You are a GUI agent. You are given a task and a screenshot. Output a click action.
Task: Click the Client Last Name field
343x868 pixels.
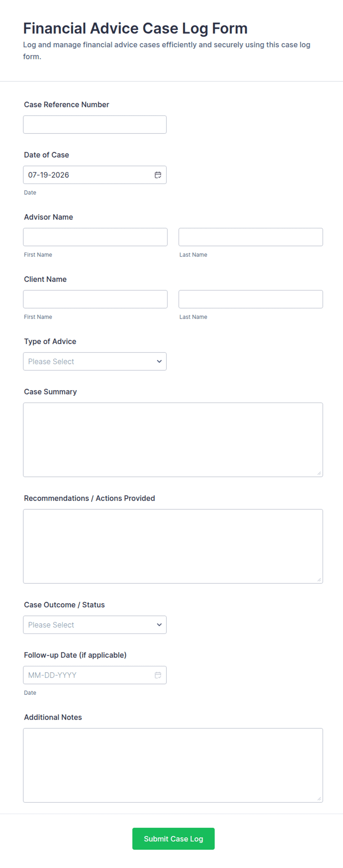point(251,299)
